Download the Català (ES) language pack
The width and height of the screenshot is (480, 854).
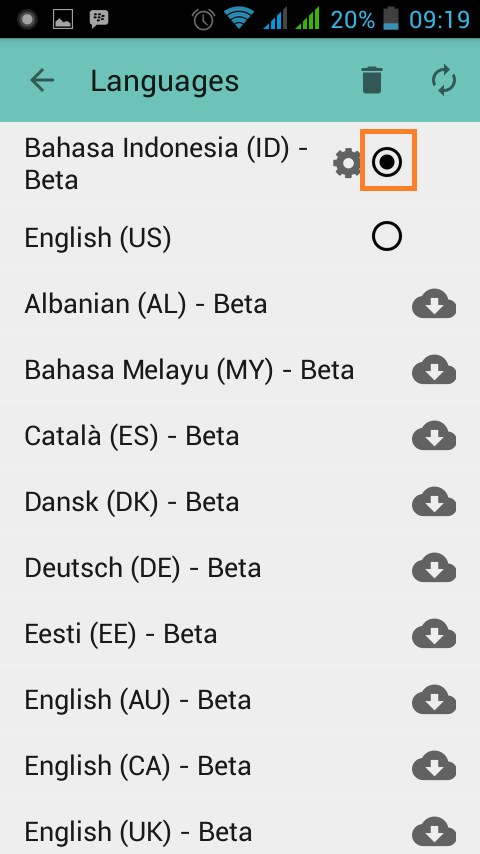click(x=434, y=436)
